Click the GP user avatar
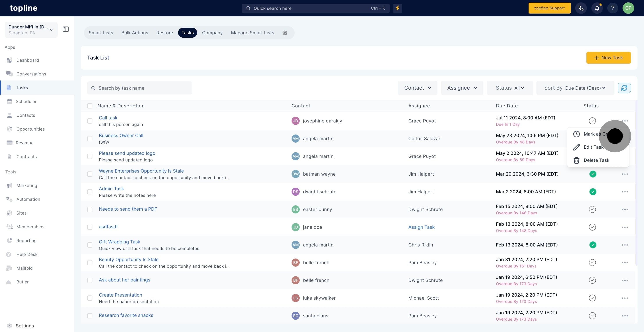The height and width of the screenshot is (332, 644). 628,8
